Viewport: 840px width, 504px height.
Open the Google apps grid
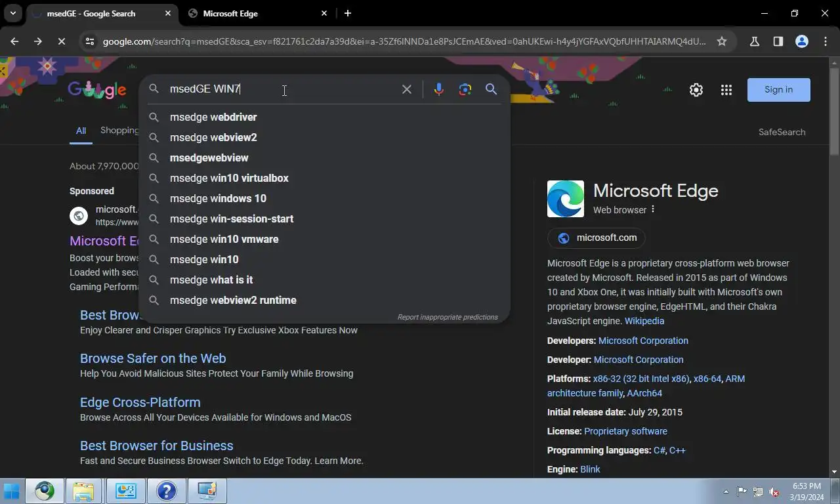[726, 90]
